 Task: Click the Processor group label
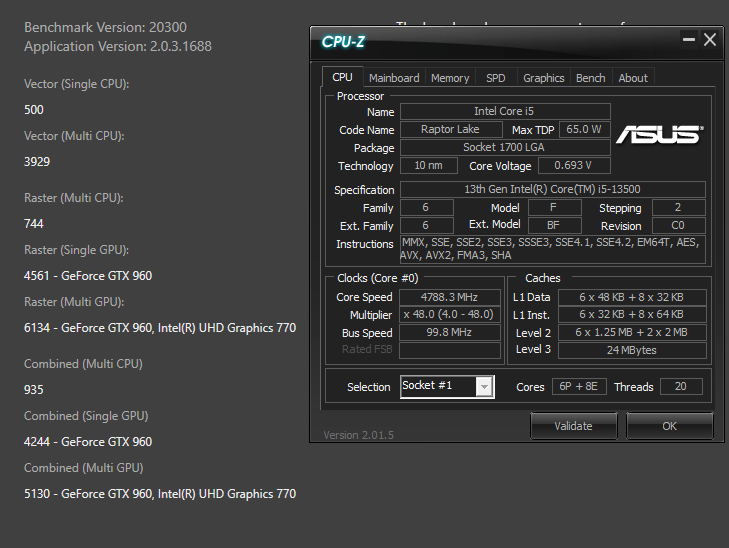tap(360, 96)
